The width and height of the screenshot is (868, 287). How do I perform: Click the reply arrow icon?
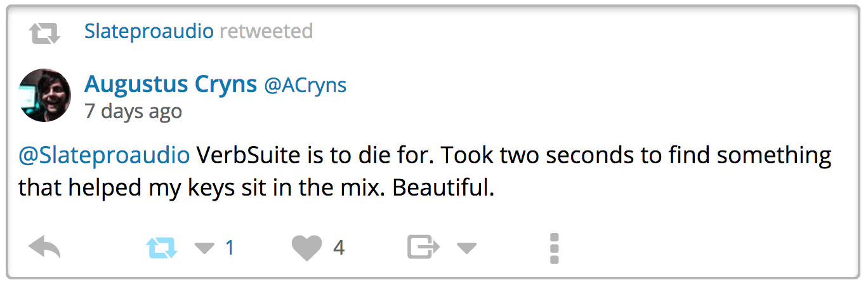tap(44, 248)
